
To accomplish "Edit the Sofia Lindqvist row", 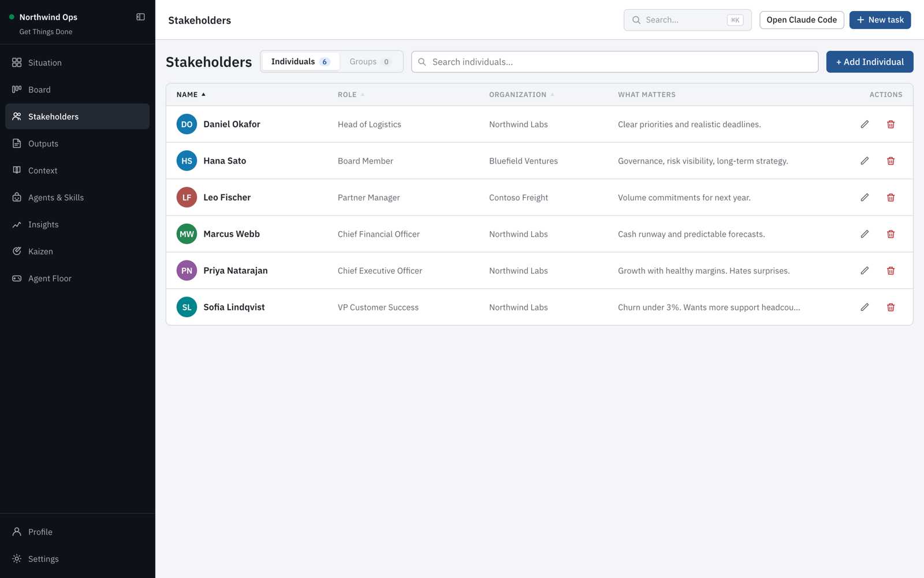I will point(865,307).
